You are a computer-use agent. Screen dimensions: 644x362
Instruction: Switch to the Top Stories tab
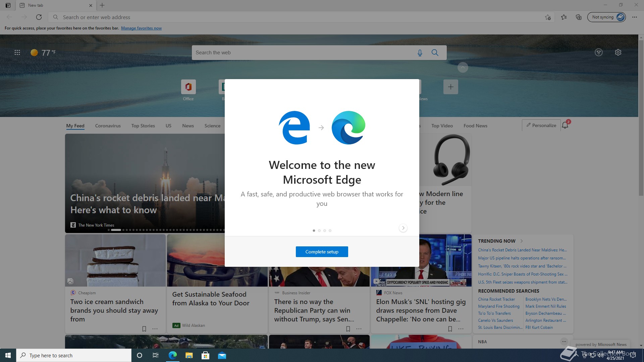(x=143, y=126)
